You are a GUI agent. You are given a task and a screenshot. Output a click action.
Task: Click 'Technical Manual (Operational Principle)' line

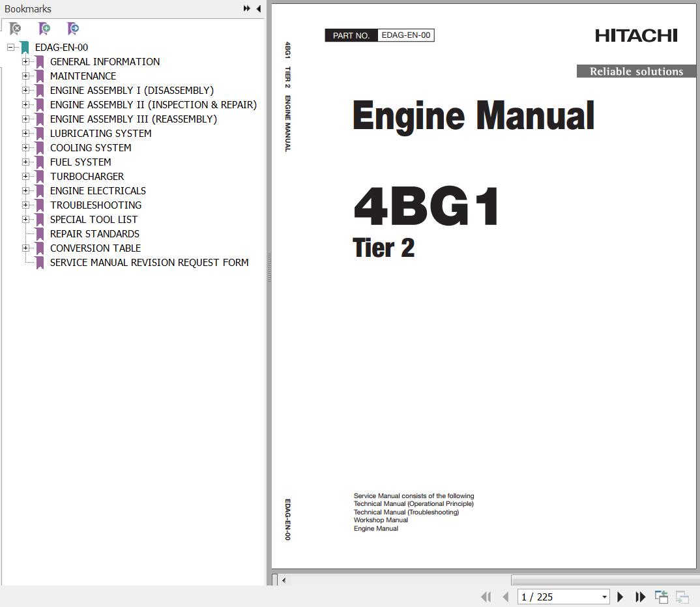414,504
